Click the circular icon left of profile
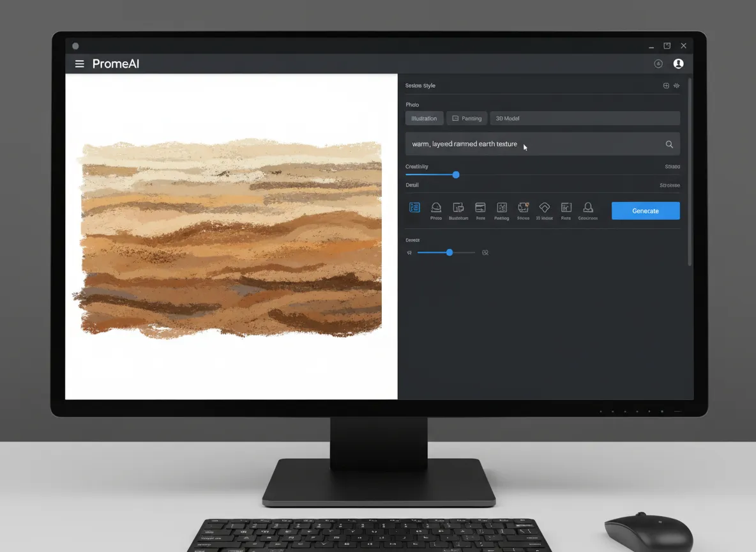This screenshot has width=756, height=552. [658, 64]
